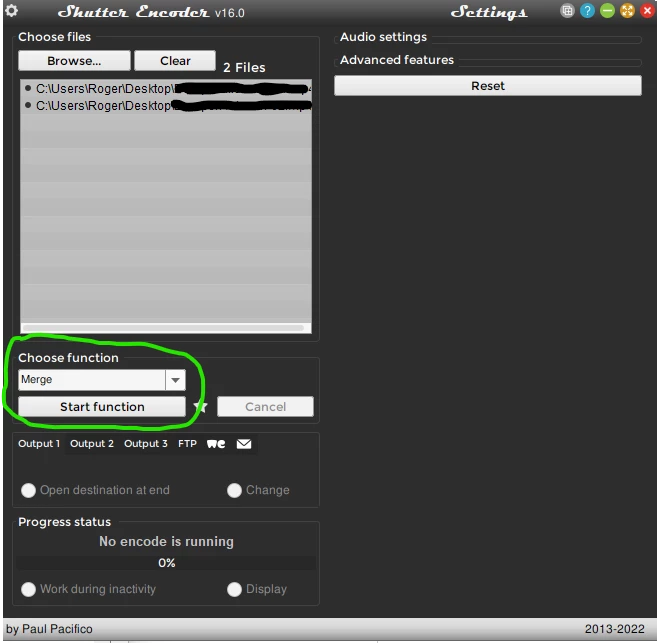The width and height of the screenshot is (657, 643).
Task: Click the Cancel button
Action: [x=265, y=406]
